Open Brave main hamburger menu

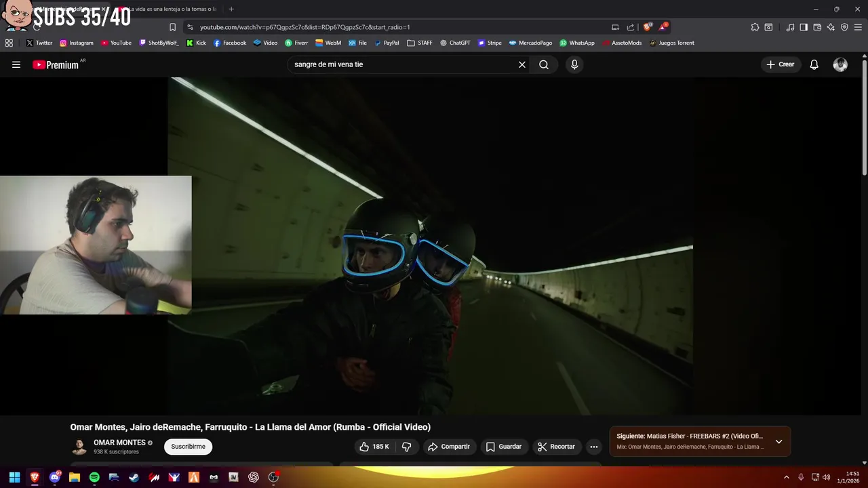858,27
